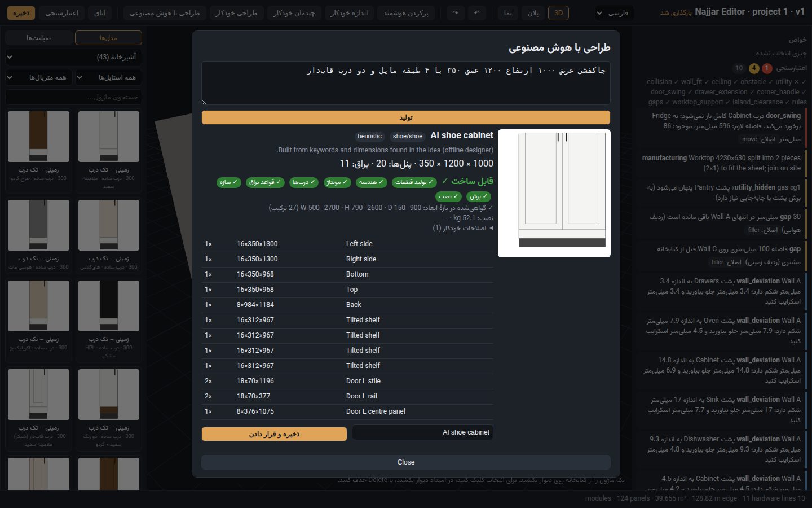Click the heuristic tag chip
This screenshot has width=812, height=508.
point(370,136)
